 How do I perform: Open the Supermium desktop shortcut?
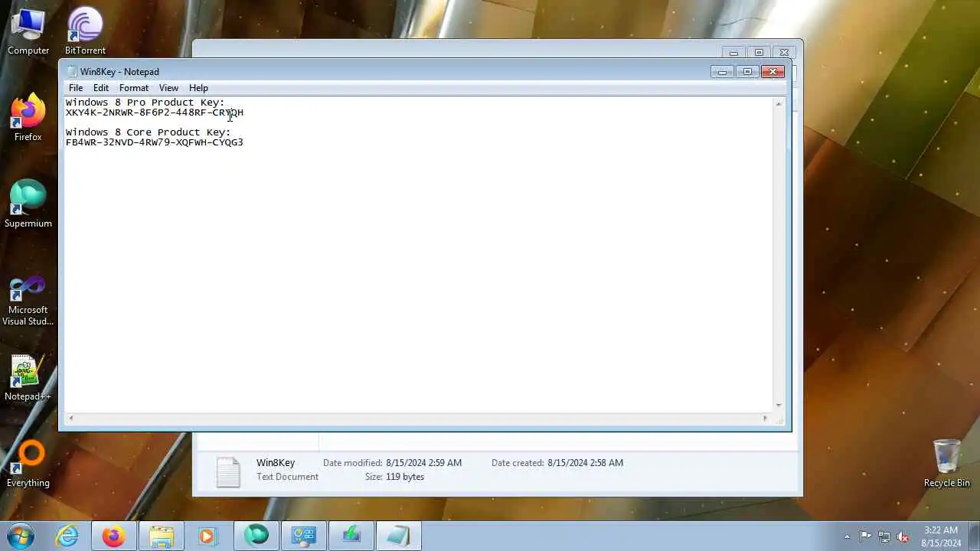click(x=28, y=204)
